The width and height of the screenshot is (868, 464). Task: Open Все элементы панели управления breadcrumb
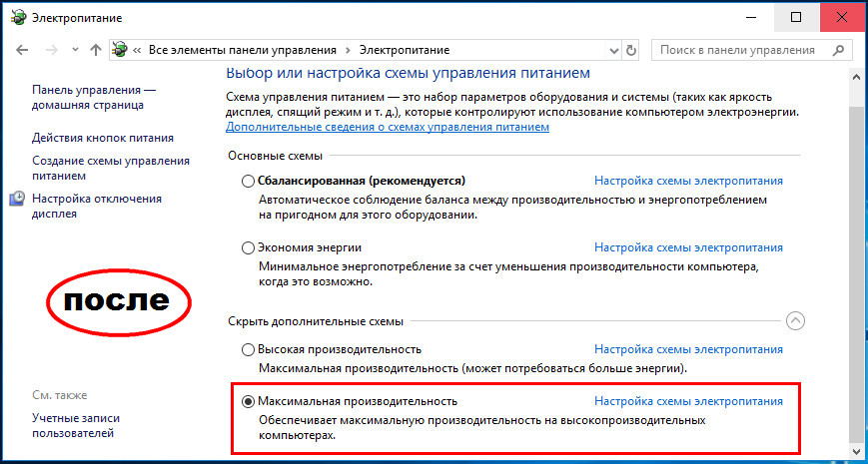tap(243, 50)
